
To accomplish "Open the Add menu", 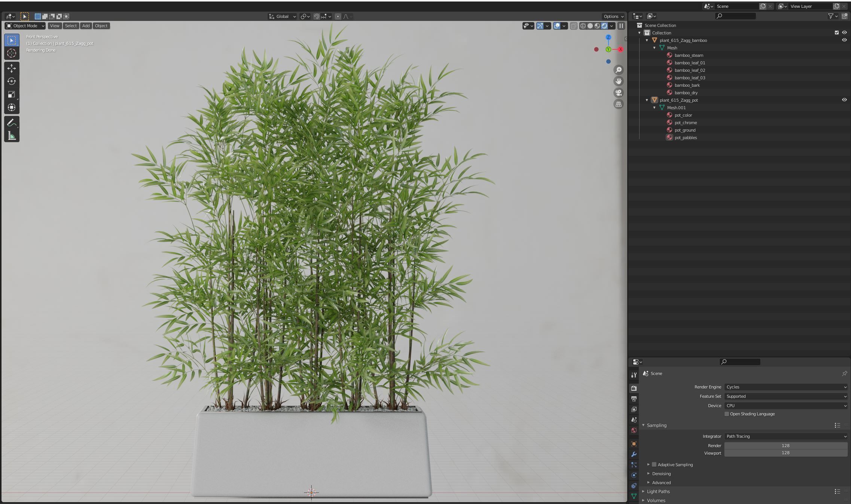I will pyautogui.click(x=86, y=26).
